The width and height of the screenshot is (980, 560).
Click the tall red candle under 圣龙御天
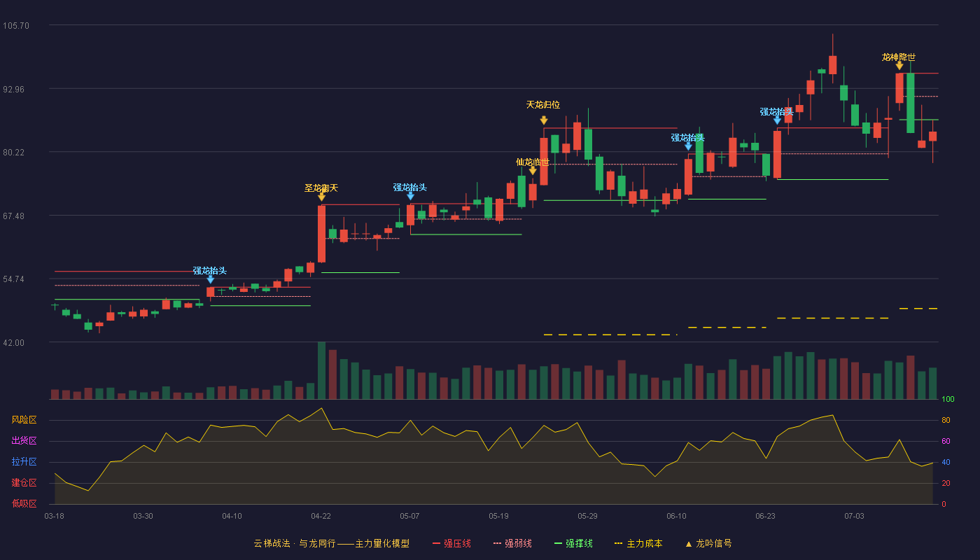pyautogui.click(x=321, y=234)
